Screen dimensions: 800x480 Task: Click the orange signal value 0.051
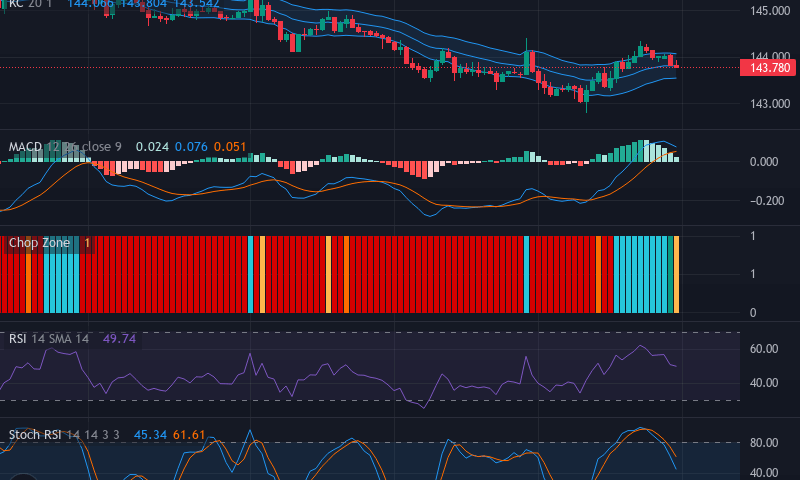(x=230, y=147)
